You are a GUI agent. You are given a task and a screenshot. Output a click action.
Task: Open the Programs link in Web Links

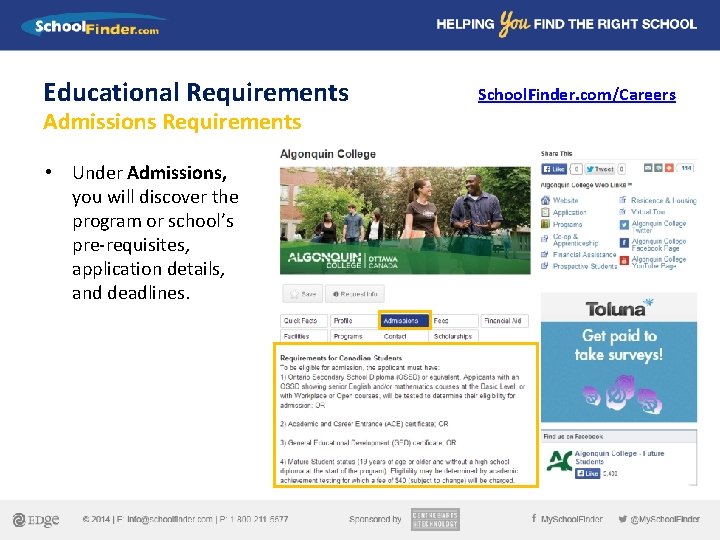click(567, 225)
